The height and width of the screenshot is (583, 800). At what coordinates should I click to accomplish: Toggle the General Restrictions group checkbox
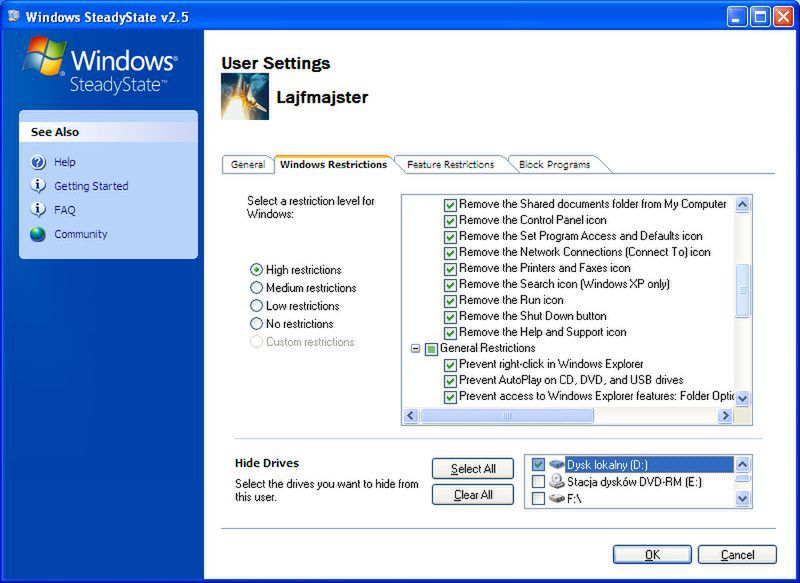(x=432, y=349)
